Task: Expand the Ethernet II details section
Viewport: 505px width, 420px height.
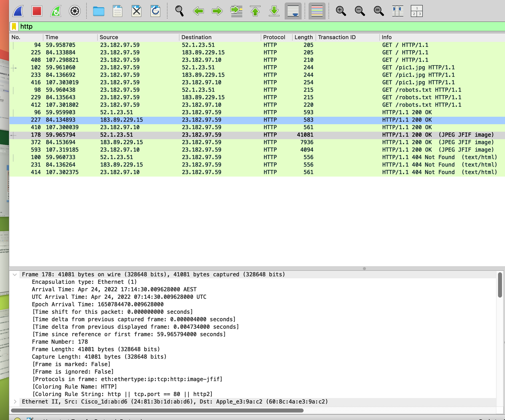Action: click(x=15, y=402)
